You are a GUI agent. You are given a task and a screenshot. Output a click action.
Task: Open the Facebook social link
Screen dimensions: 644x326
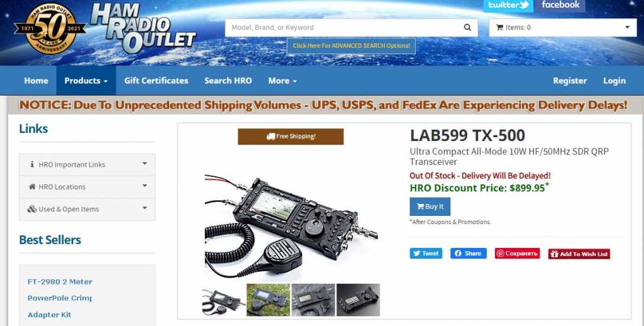tap(560, 5)
